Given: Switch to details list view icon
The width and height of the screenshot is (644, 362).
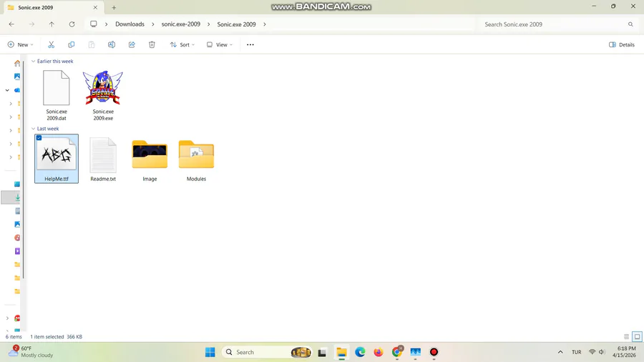Looking at the screenshot, I should (x=626, y=336).
